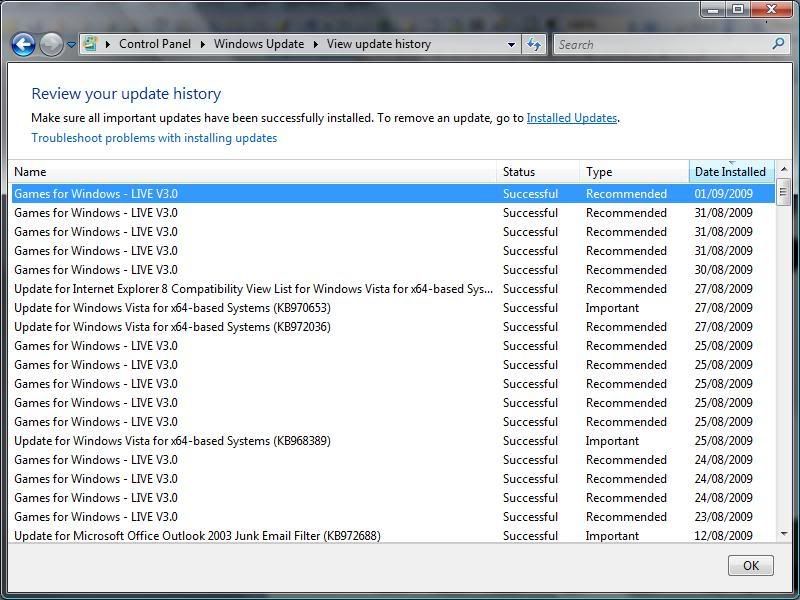Sort by the Date Installed column header
The width and height of the screenshot is (800, 600).
click(732, 171)
